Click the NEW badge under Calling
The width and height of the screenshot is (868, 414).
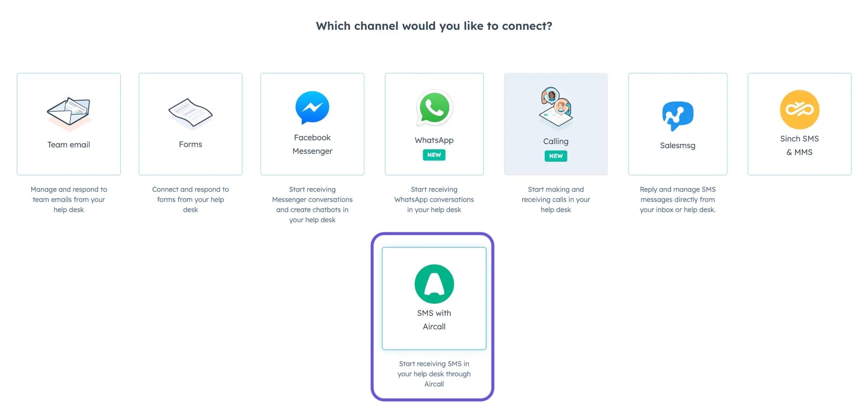tap(556, 156)
